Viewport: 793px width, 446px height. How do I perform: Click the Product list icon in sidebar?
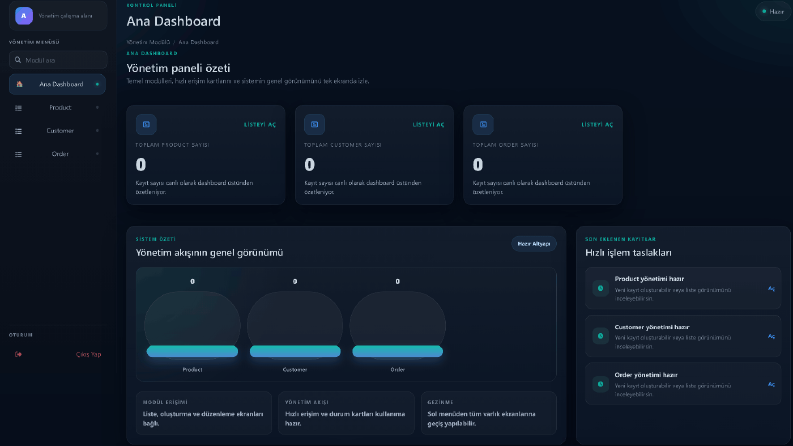(18, 108)
